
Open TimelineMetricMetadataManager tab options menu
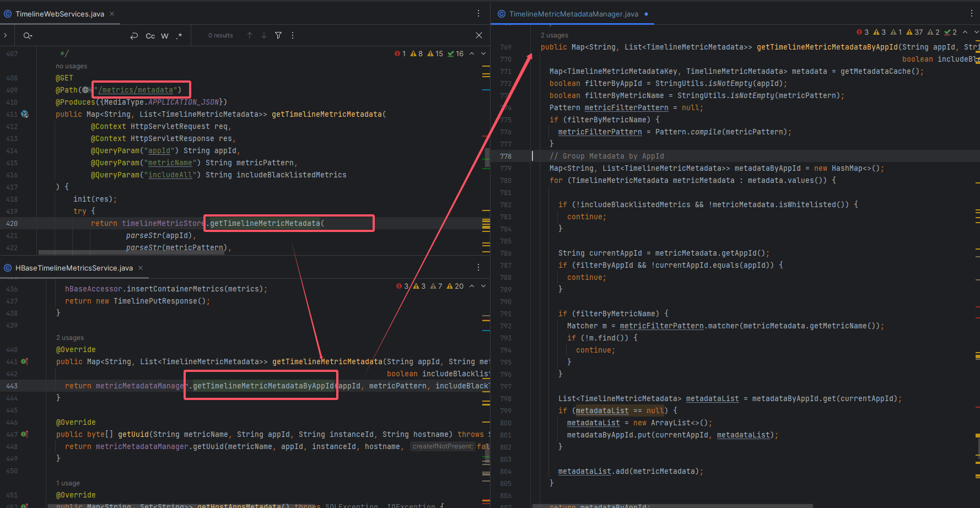pos(972,13)
